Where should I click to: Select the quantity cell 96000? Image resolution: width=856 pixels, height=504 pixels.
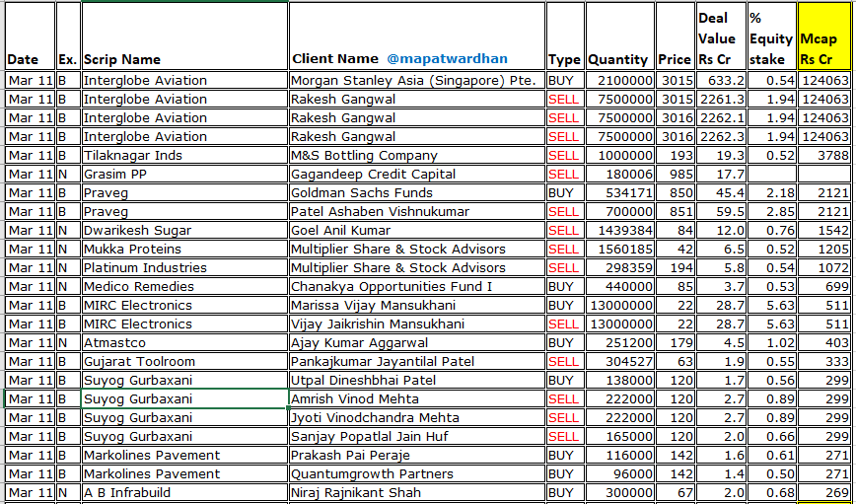click(x=619, y=474)
